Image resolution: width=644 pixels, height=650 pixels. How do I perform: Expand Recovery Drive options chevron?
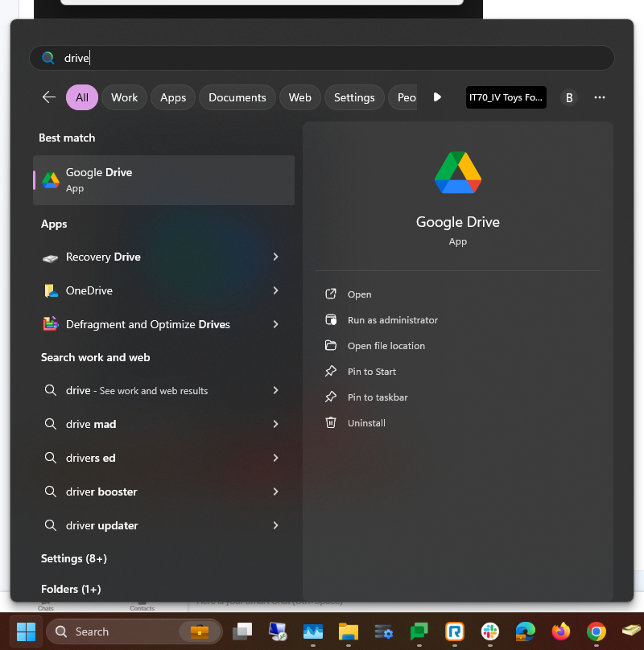[x=275, y=257]
